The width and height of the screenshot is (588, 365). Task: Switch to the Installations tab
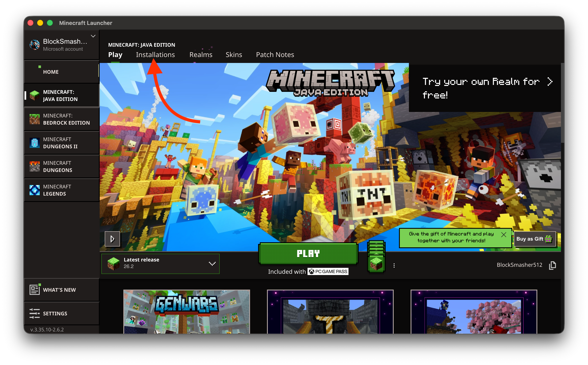click(155, 54)
